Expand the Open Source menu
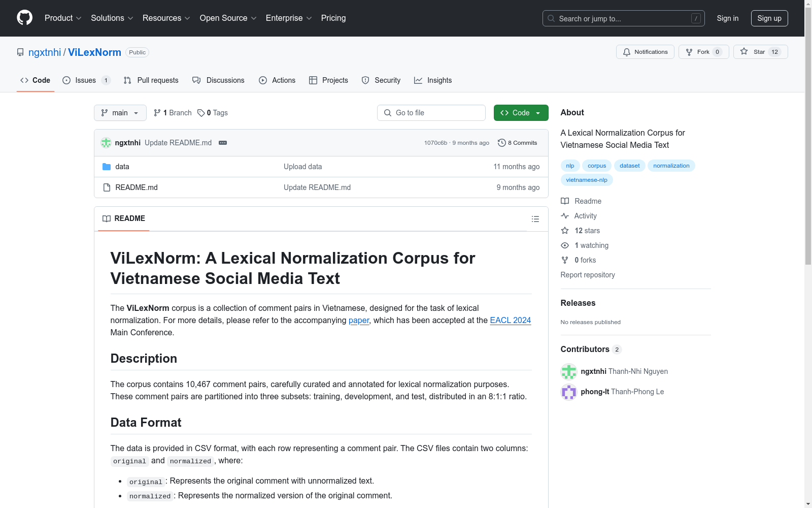Image resolution: width=812 pixels, height=508 pixels. (x=228, y=18)
